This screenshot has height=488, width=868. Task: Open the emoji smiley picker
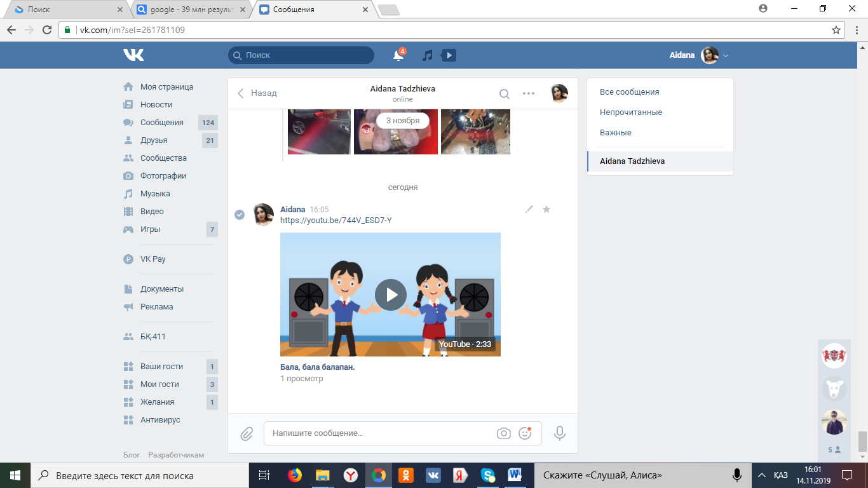click(x=525, y=433)
